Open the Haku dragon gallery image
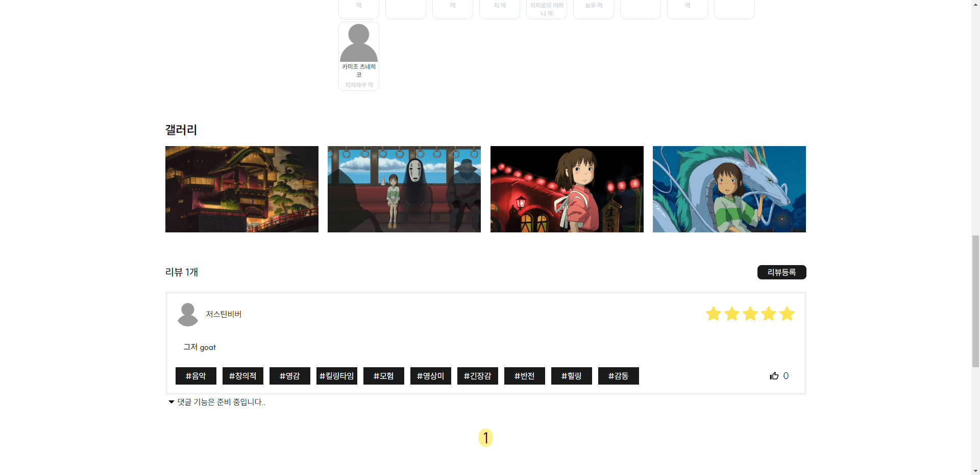This screenshot has height=475, width=980. click(729, 189)
